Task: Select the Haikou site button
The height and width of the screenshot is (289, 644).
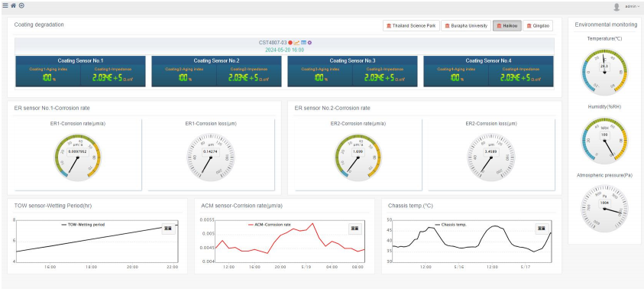Action: (x=507, y=26)
